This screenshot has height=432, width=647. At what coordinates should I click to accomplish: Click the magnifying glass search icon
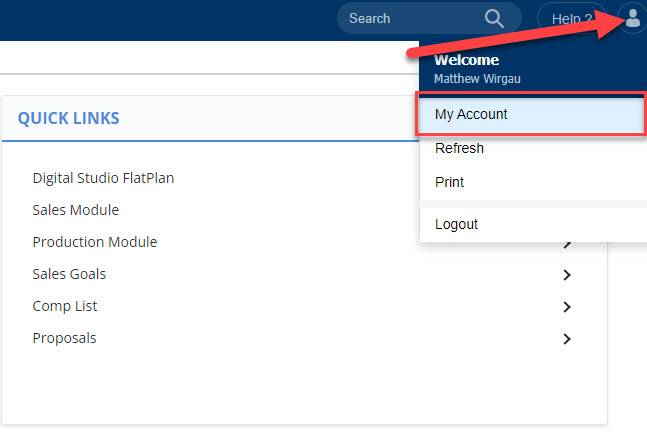coord(494,19)
